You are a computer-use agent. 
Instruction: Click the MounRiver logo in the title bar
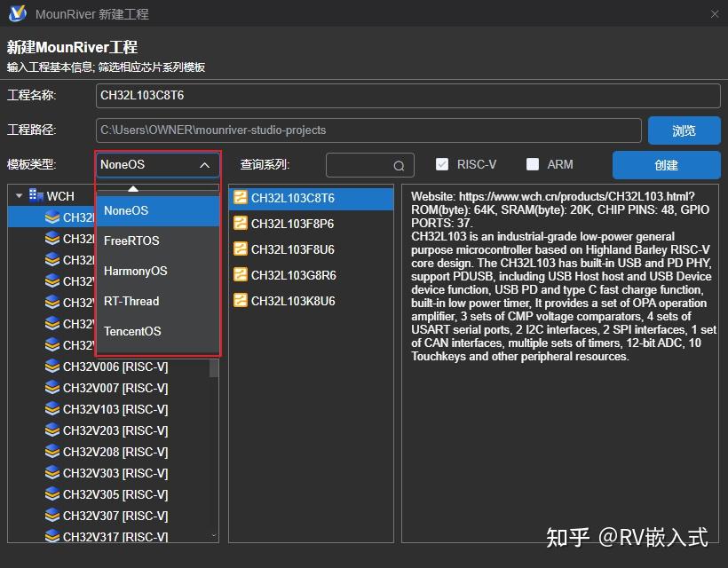pyautogui.click(x=16, y=13)
